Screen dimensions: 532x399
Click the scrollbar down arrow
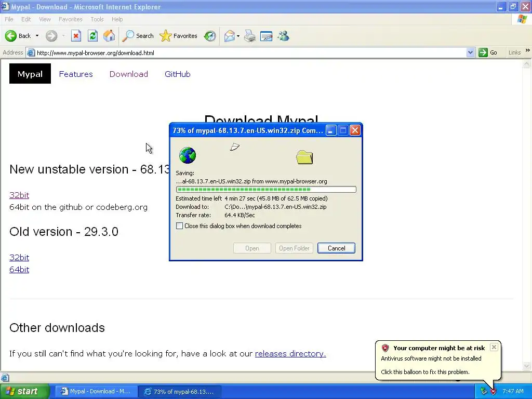coord(527,366)
